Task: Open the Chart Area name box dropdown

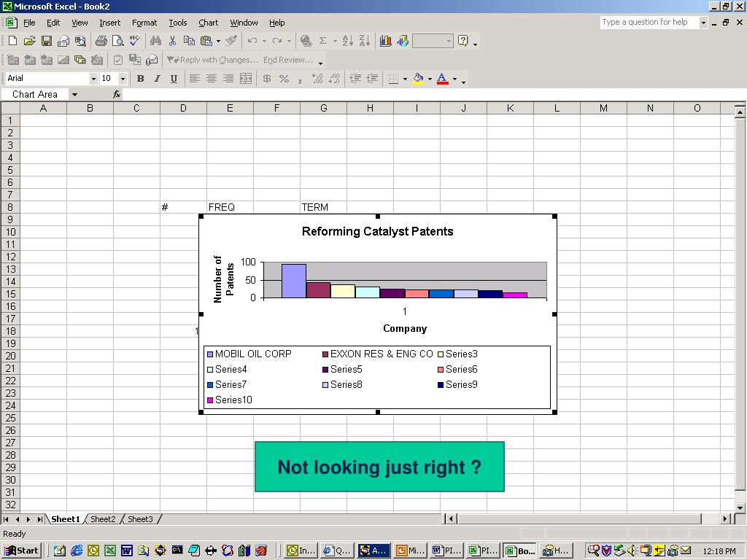Action: point(74,95)
